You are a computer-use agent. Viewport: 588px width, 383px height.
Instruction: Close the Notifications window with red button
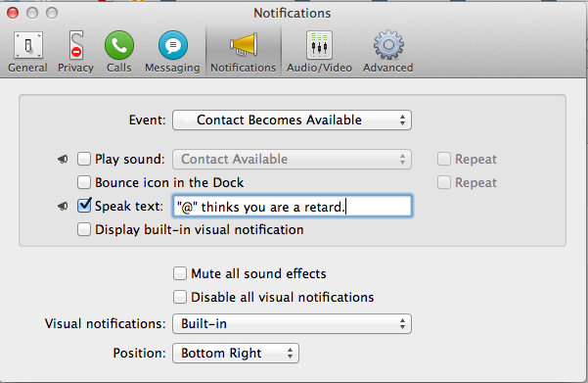point(13,13)
